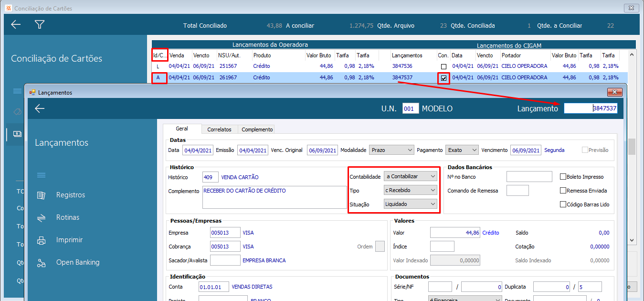Go back in Conciliação de Cartões window
The width and height of the screenshot is (644, 301).
point(16,25)
